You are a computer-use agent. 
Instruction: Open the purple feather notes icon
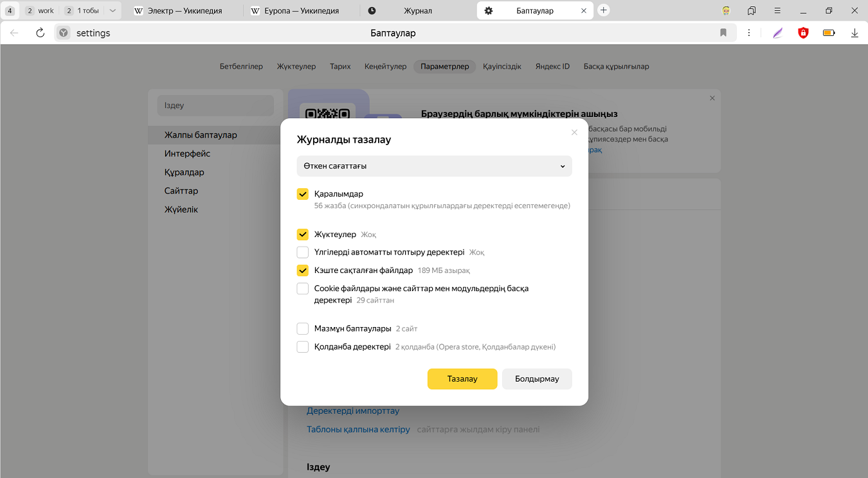coord(778,33)
